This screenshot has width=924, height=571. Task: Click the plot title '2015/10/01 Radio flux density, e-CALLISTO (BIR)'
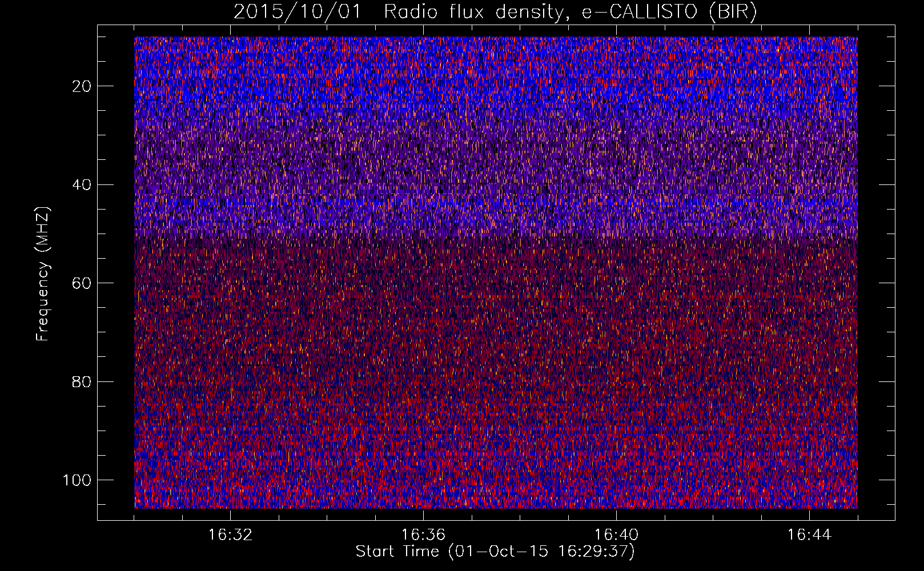(495, 12)
